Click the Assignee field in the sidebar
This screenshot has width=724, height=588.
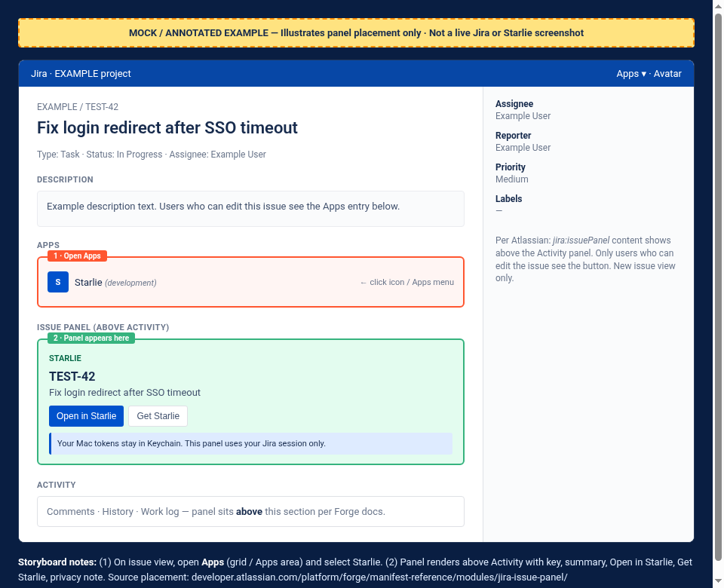[x=523, y=110]
